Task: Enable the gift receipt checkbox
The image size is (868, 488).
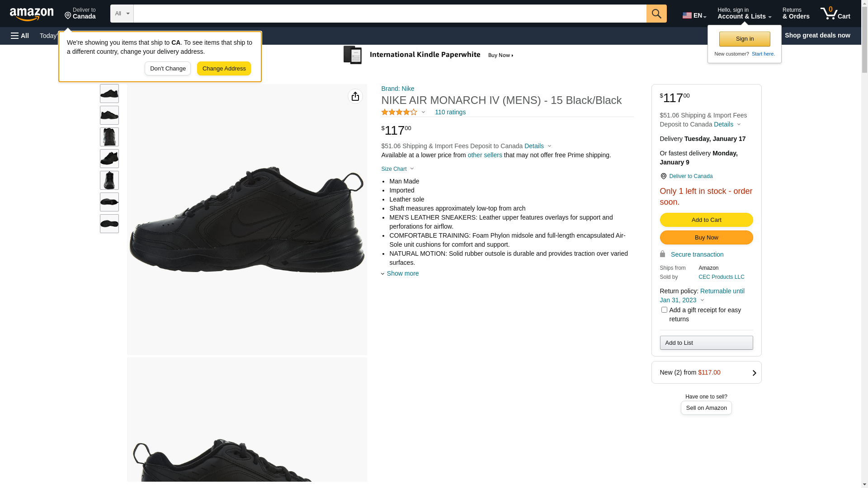Action: [664, 310]
